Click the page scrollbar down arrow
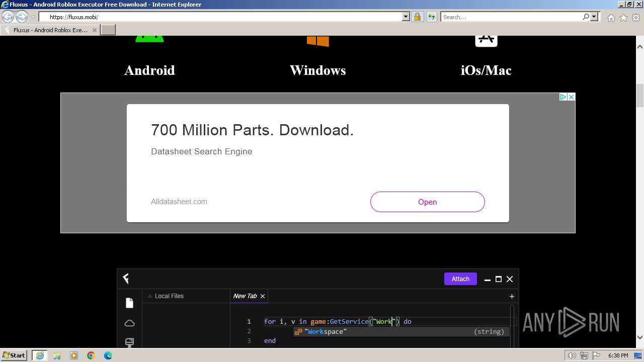 tap(640, 337)
